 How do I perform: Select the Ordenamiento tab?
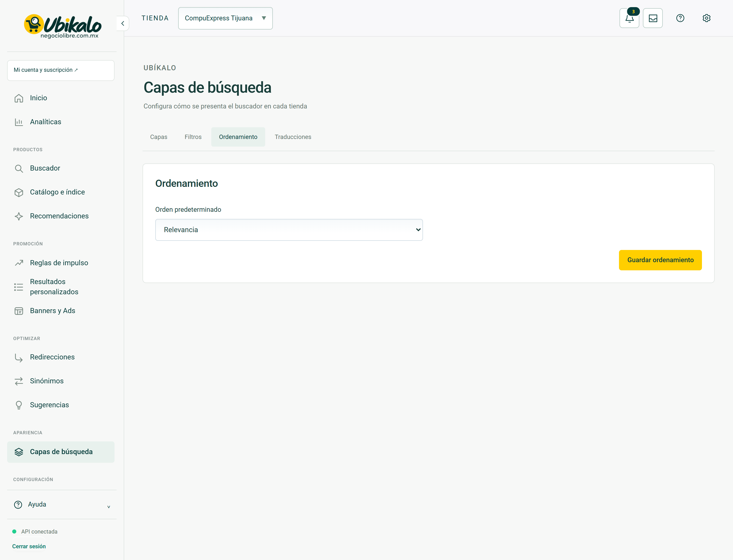(238, 137)
